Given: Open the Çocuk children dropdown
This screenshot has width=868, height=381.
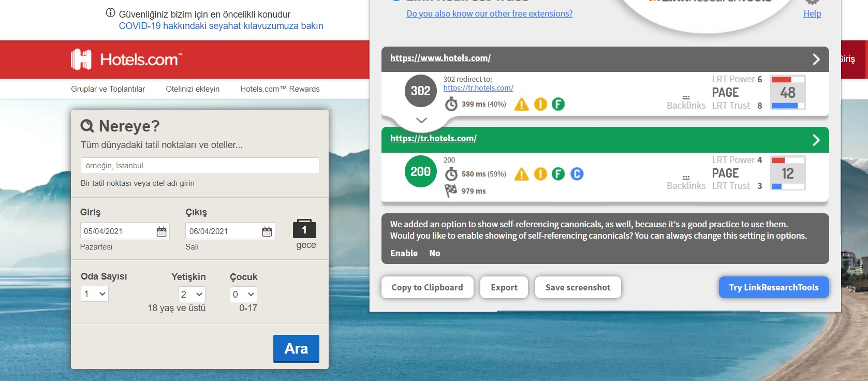Looking at the screenshot, I should 243,294.
